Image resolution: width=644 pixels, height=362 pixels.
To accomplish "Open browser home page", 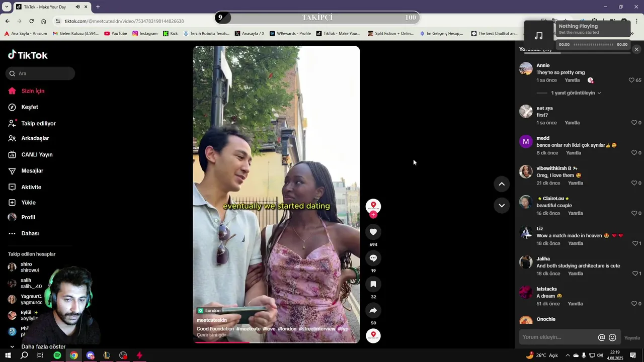I will [43, 21].
